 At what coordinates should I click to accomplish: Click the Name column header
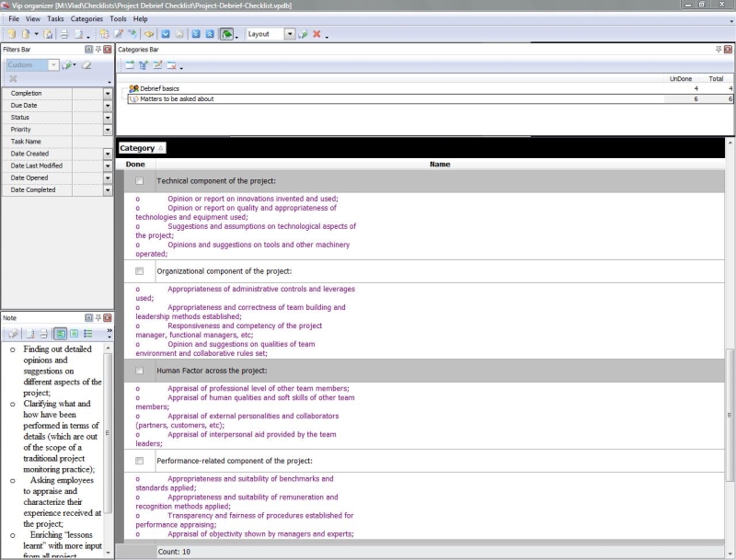coord(440,164)
